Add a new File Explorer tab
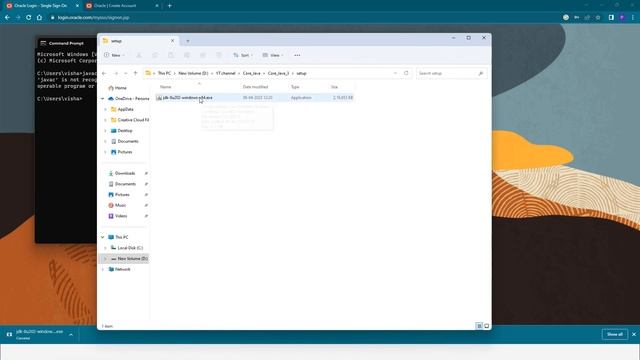This screenshot has width=640, height=360. click(188, 41)
